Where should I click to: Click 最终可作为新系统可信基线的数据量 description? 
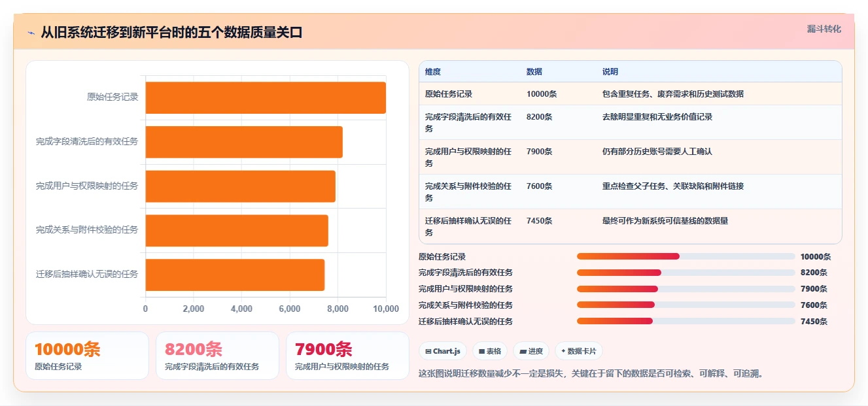click(x=665, y=221)
